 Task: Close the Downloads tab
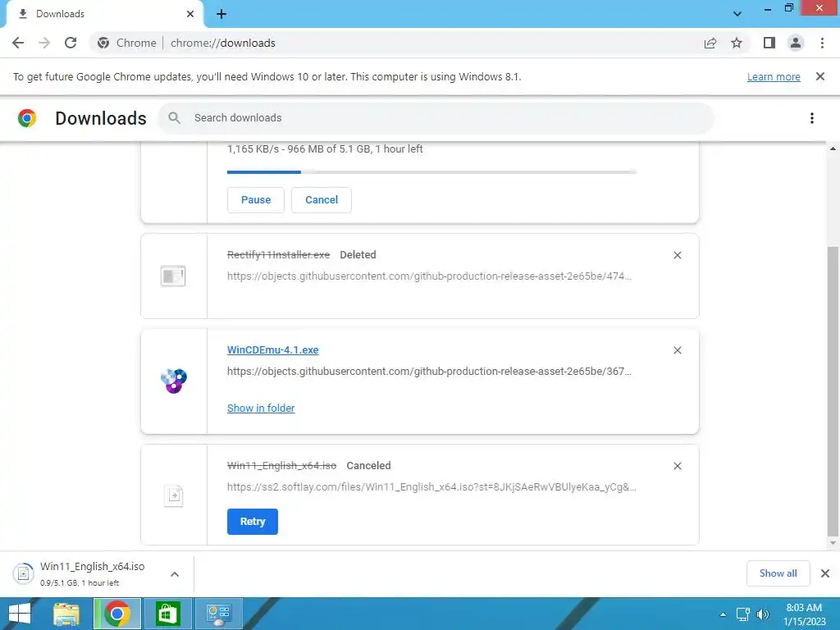[189, 14]
